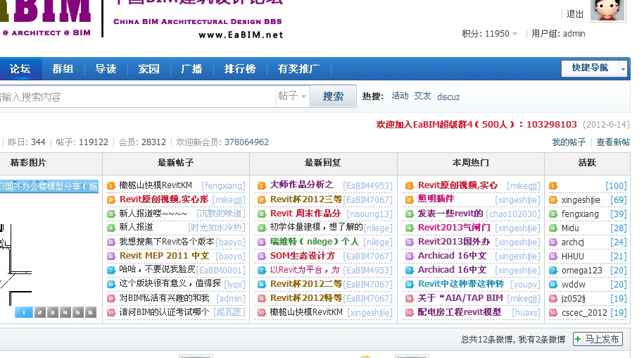Open post 对BIM私活有兴趣的和我
This screenshot has width=644, height=358.
(164, 297)
